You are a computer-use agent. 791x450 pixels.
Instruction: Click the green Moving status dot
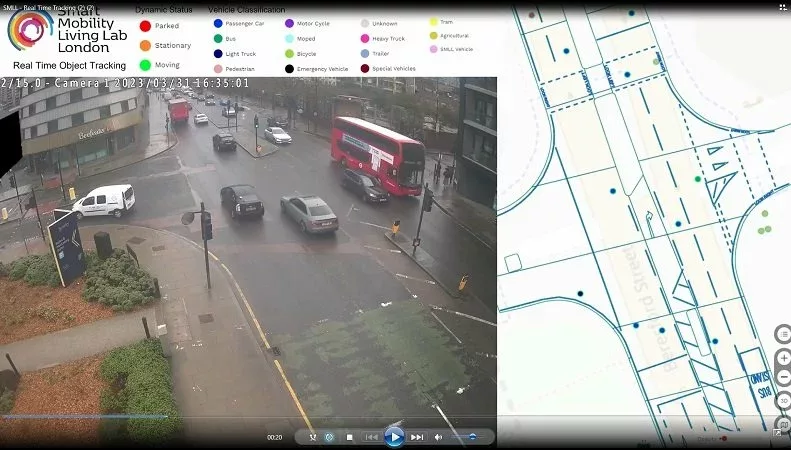145,65
